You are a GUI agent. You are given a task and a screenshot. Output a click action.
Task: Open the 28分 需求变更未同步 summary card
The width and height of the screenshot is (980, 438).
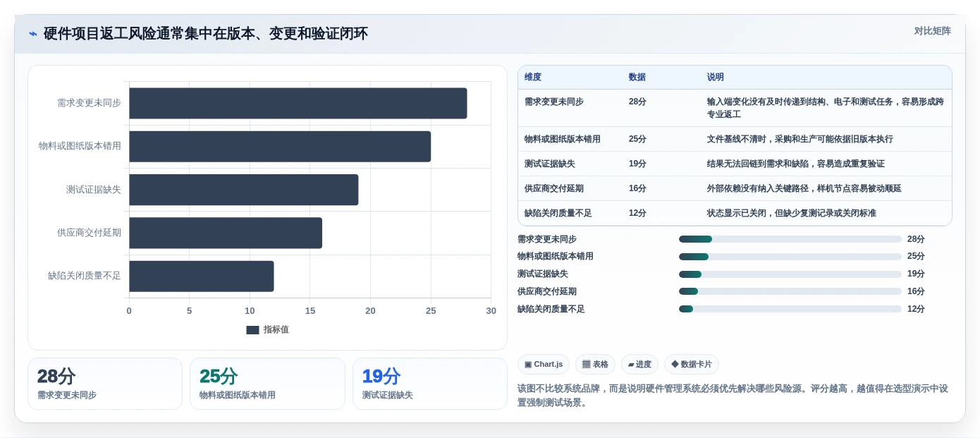click(x=105, y=384)
